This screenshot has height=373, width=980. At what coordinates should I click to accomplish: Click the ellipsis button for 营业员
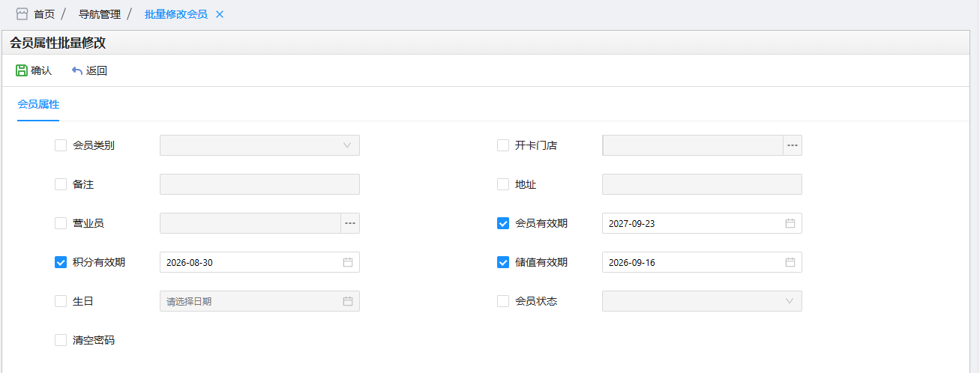click(349, 223)
